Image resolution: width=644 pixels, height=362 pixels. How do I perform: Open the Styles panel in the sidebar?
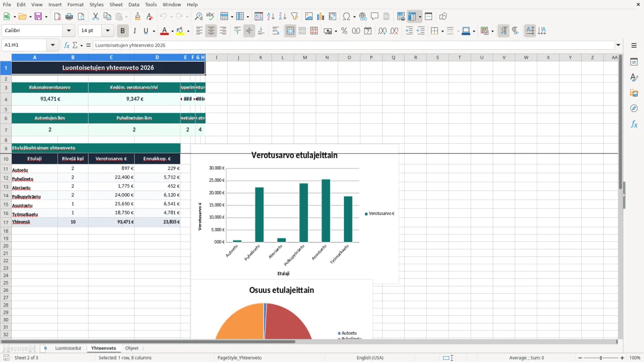[634, 77]
